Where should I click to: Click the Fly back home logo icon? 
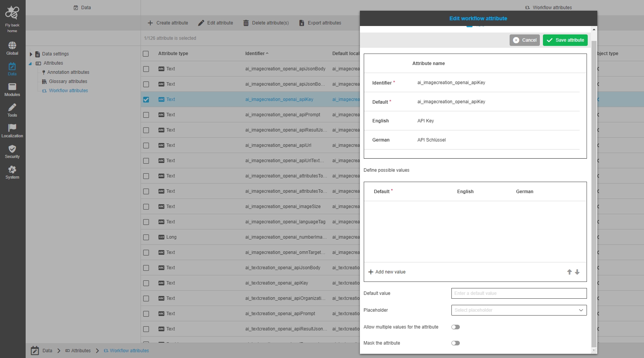pyautogui.click(x=12, y=13)
